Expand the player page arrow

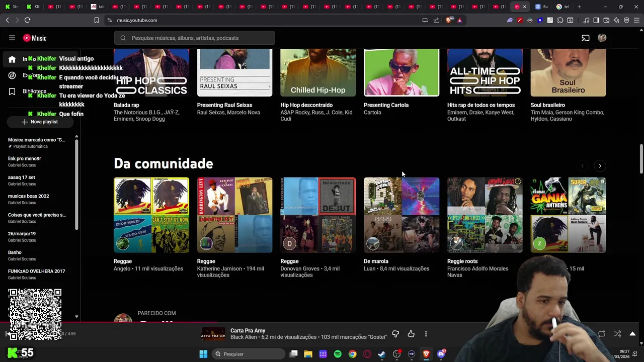pos(632,334)
